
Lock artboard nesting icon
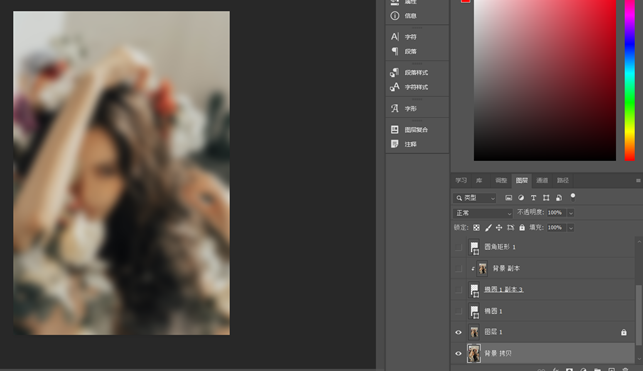(511, 228)
